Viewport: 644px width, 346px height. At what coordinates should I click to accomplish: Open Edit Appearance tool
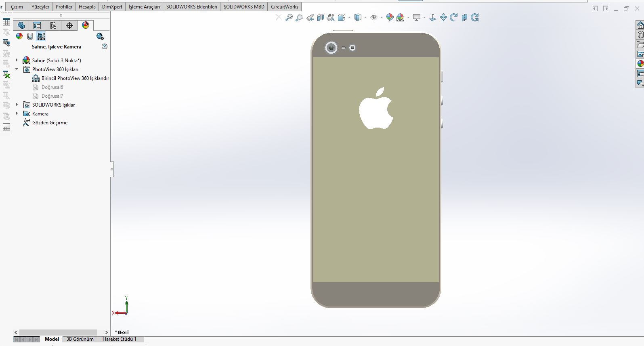point(390,17)
